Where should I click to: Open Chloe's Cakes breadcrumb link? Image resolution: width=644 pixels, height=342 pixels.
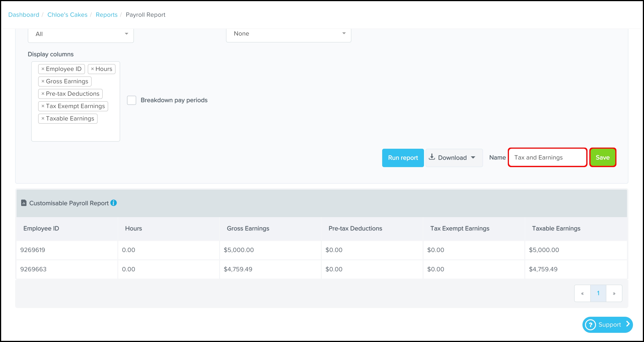(67, 15)
